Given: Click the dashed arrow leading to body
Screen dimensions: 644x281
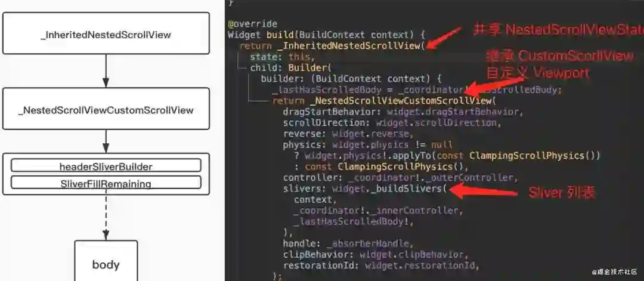Looking at the screenshot, I should [106, 217].
